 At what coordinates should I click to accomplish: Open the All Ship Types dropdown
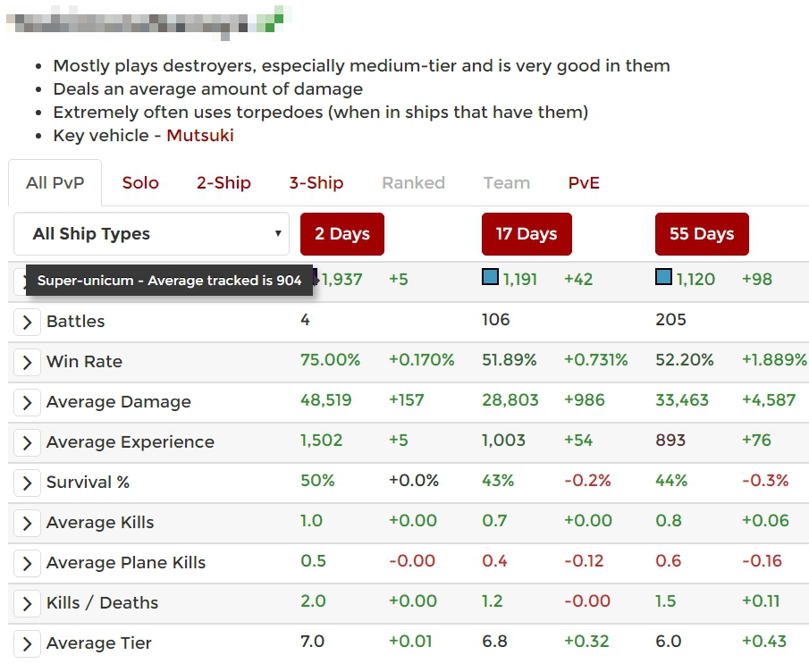(151, 234)
